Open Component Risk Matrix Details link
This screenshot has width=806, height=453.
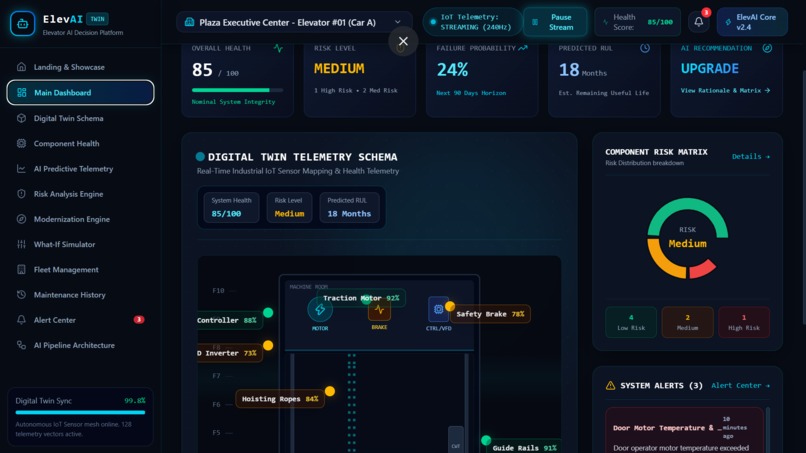[x=750, y=156]
